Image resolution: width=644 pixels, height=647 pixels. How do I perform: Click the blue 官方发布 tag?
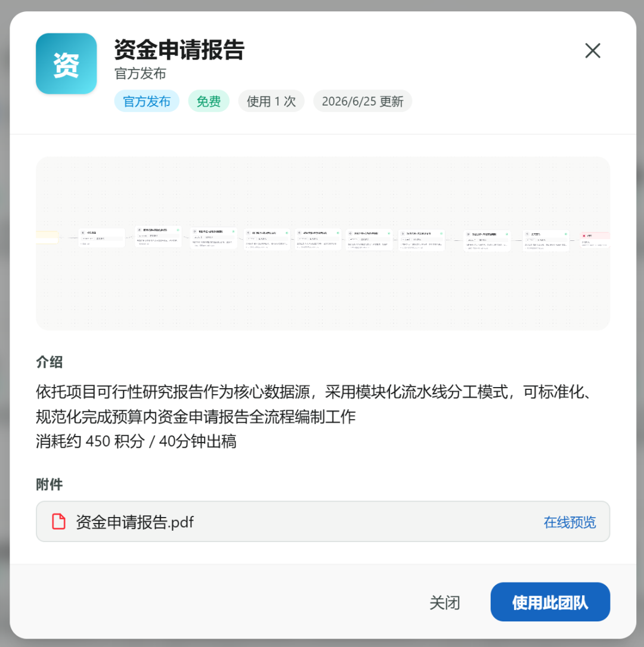point(147,101)
